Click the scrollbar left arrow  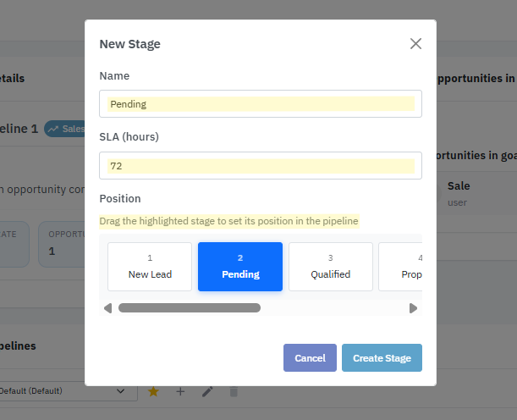point(107,308)
